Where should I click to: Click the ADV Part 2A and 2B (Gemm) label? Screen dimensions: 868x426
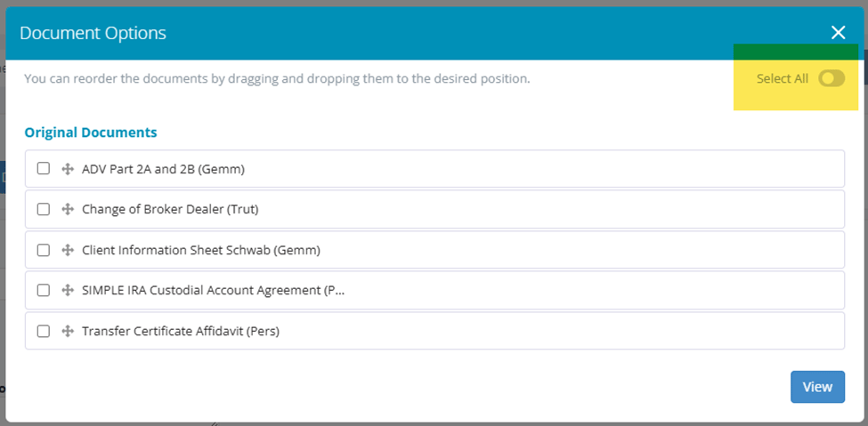[163, 169]
